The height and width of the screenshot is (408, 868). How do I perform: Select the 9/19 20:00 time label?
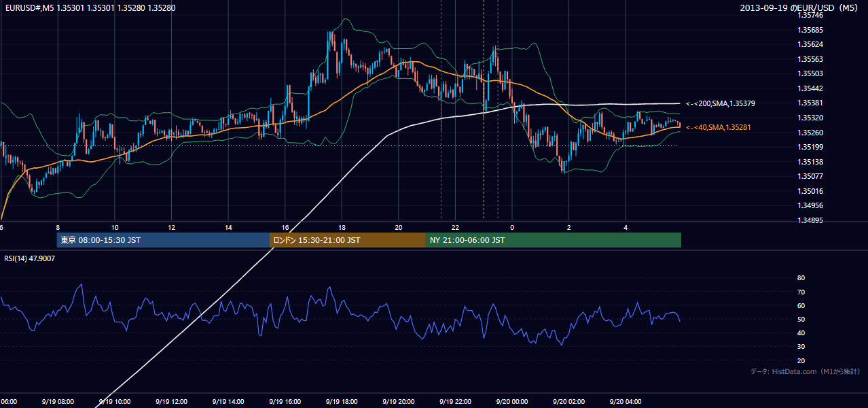click(398, 402)
